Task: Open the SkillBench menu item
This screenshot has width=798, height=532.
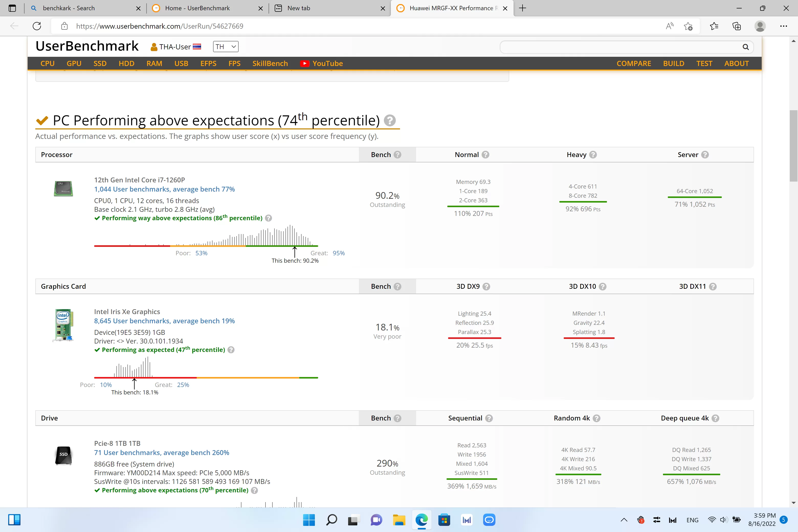Action: 270,63
